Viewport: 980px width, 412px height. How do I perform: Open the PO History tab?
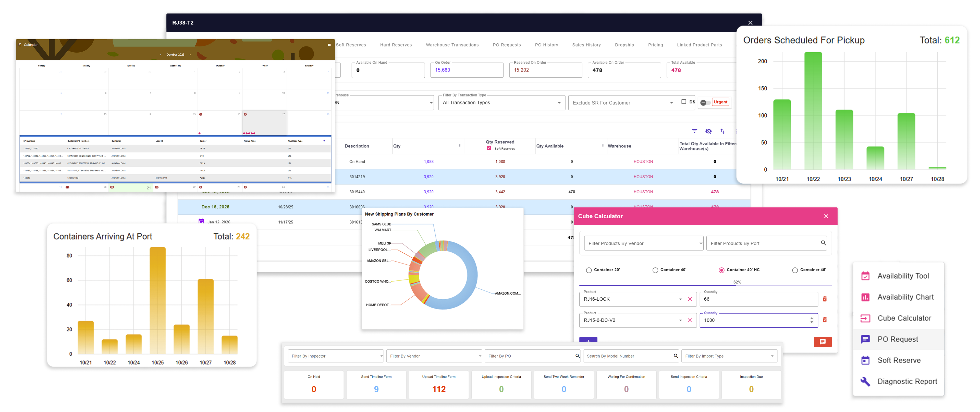click(x=546, y=45)
